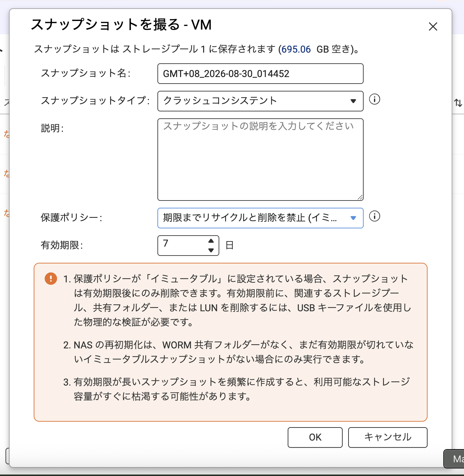Image resolution: width=464 pixels, height=476 pixels.
Task: Click the info icon beside protection policy
Action: point(374,216)
